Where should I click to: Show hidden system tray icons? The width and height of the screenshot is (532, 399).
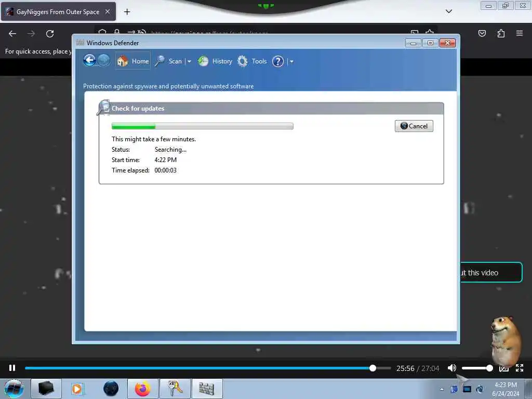coord(442,389)
